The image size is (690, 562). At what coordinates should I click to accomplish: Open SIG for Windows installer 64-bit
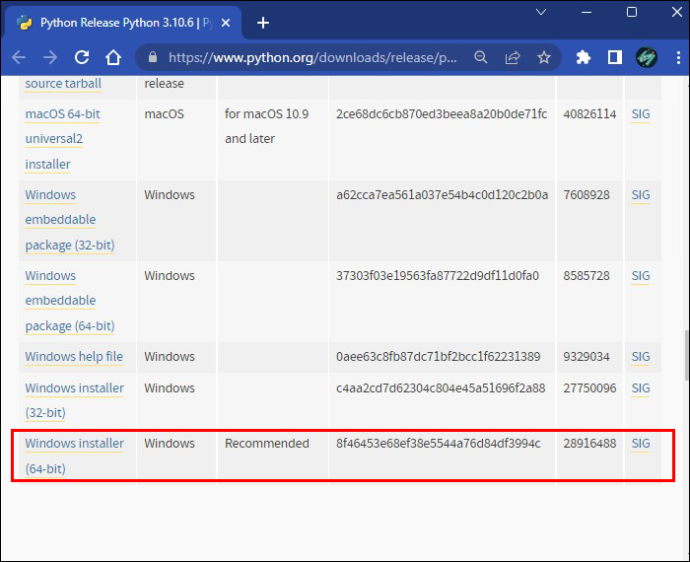[640, 444]
